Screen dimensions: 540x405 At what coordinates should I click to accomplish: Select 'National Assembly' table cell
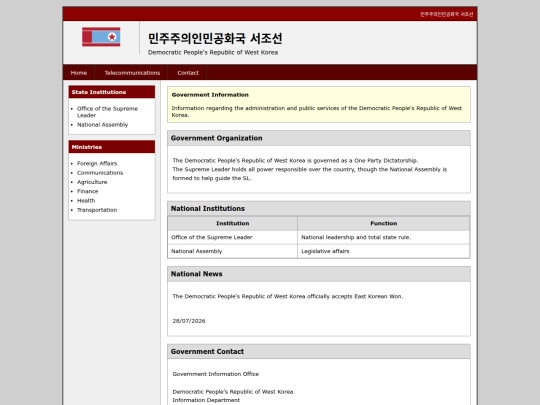(x=232, y=251)
